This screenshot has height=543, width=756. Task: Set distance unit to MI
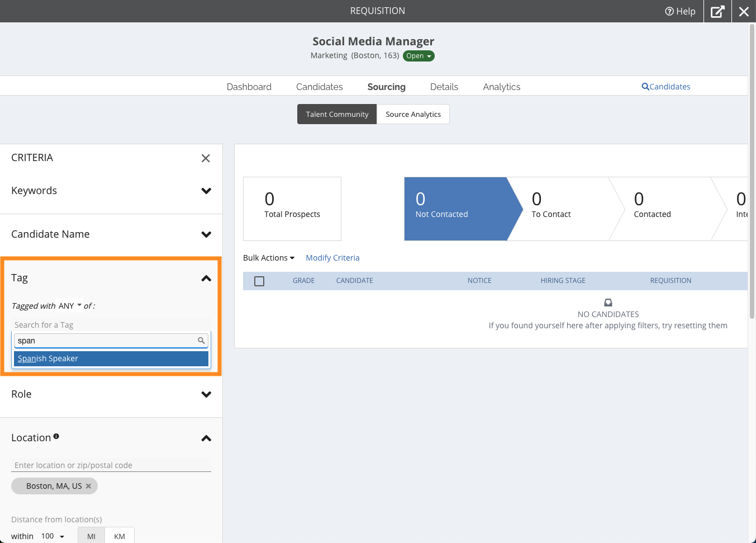[92, 536]
